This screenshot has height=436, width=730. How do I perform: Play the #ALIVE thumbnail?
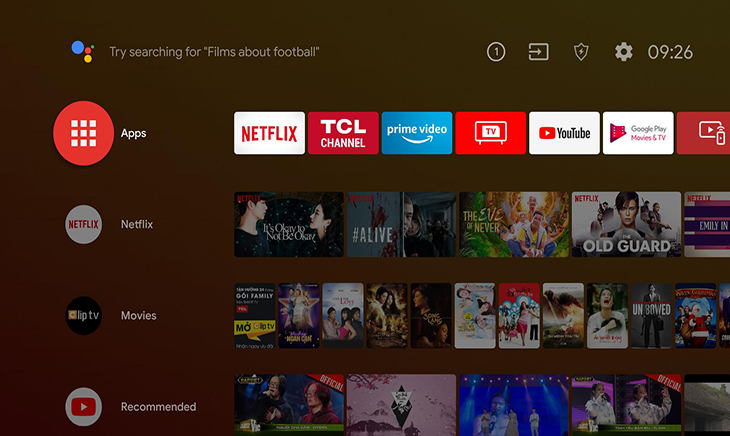[x=401, y=224]
